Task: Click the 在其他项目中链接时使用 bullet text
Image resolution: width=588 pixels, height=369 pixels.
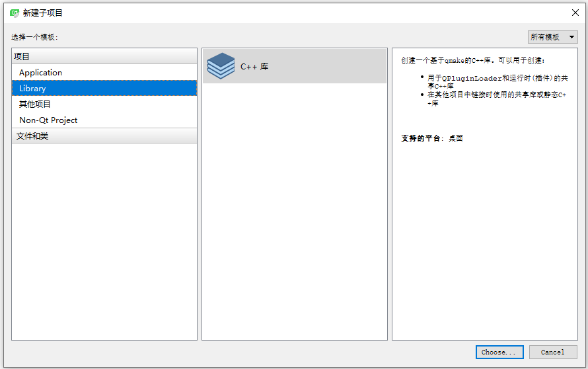Action: pos(497,99)
